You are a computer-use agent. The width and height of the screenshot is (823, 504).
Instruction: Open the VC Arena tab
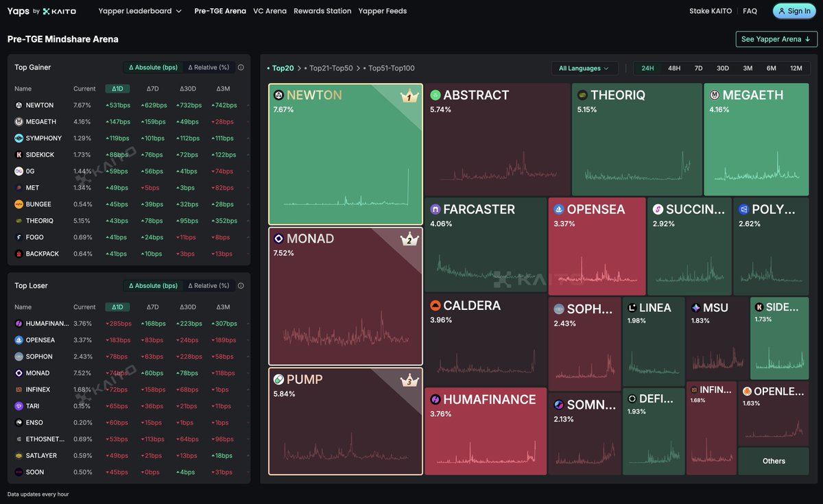pyautogui.click(x=270, y=11)
